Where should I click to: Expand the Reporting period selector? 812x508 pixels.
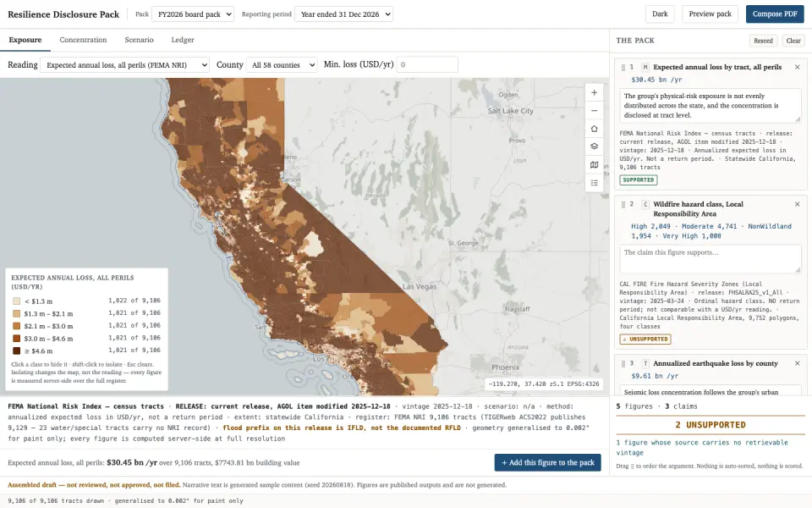point(343,14)
